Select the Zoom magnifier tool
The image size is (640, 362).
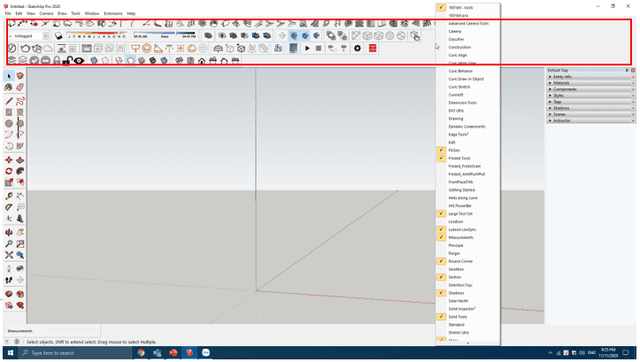[9, 244]
